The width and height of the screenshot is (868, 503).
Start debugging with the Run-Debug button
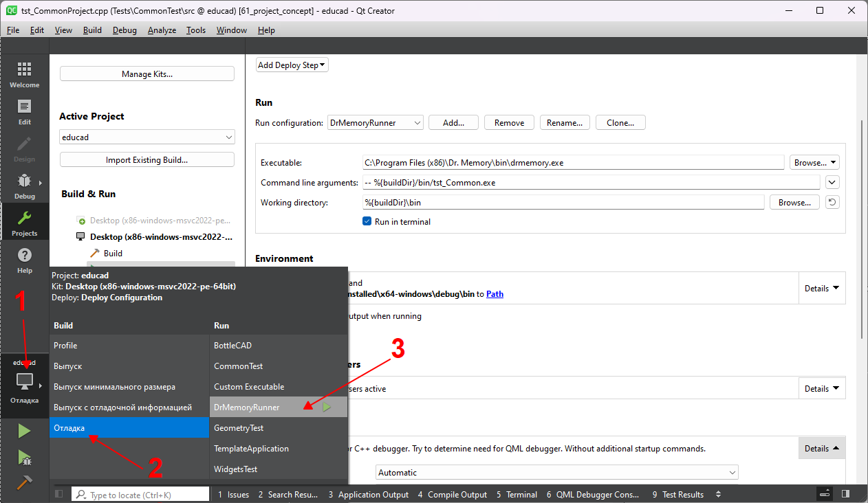coord(25,457)
